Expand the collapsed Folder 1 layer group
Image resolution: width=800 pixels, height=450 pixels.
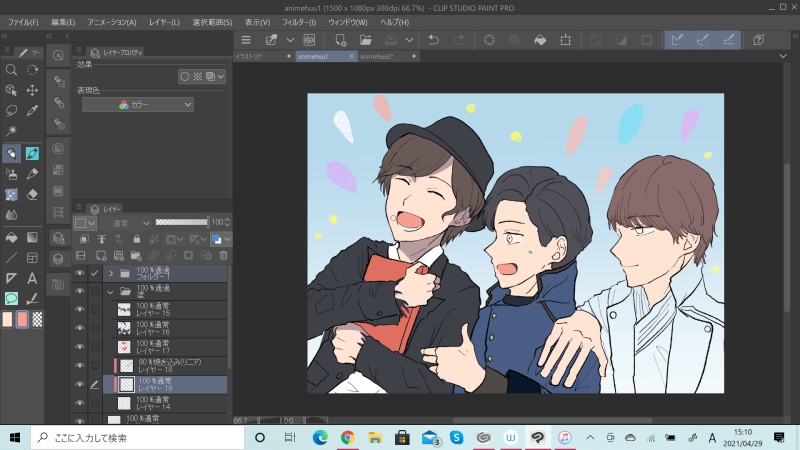pos(111,272)
